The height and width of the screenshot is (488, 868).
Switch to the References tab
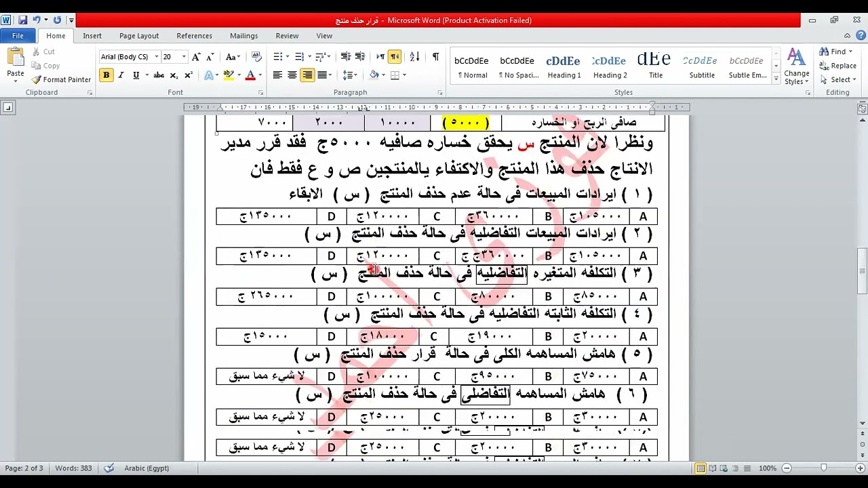pyautogui.click(x=194, y=36)
